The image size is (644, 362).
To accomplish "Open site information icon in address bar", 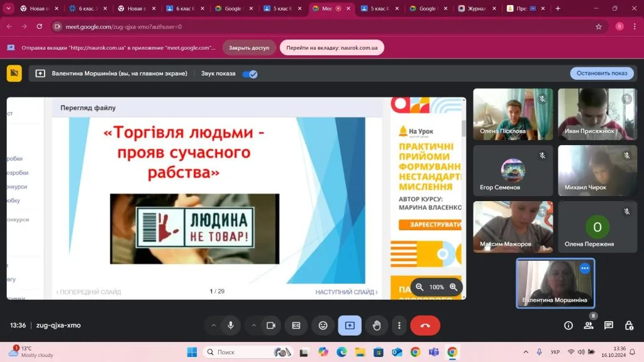I will [x=57, y=26].
